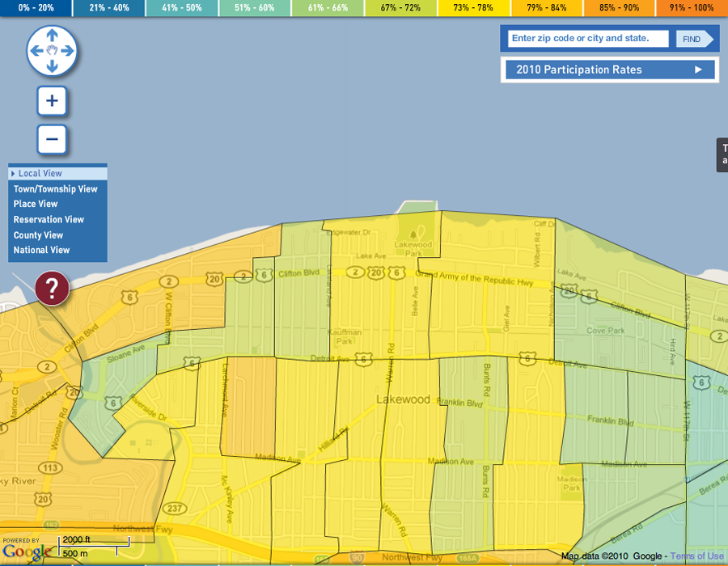Viewport: 728px width, 566px height.
Task: Choose Reservation View
Action: (49, 220)
